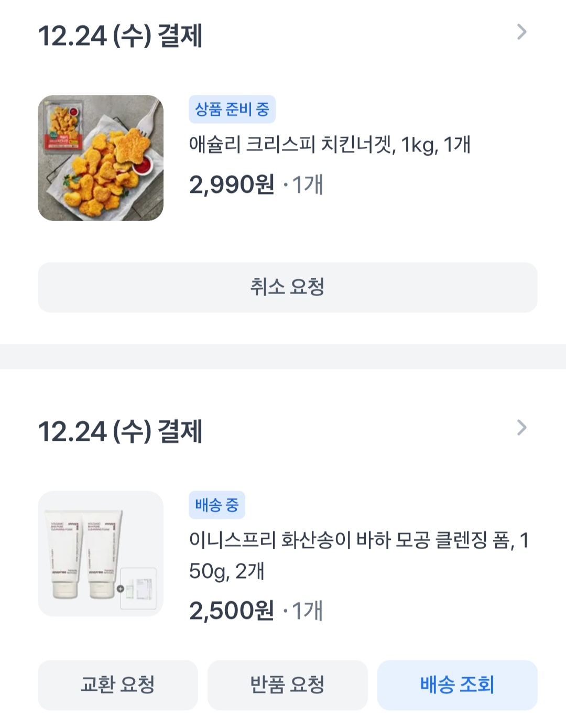The image size is (566, 728).
Task: Request a return with 반품 요청
Action: pyautogui.click(x=287, y=684)
